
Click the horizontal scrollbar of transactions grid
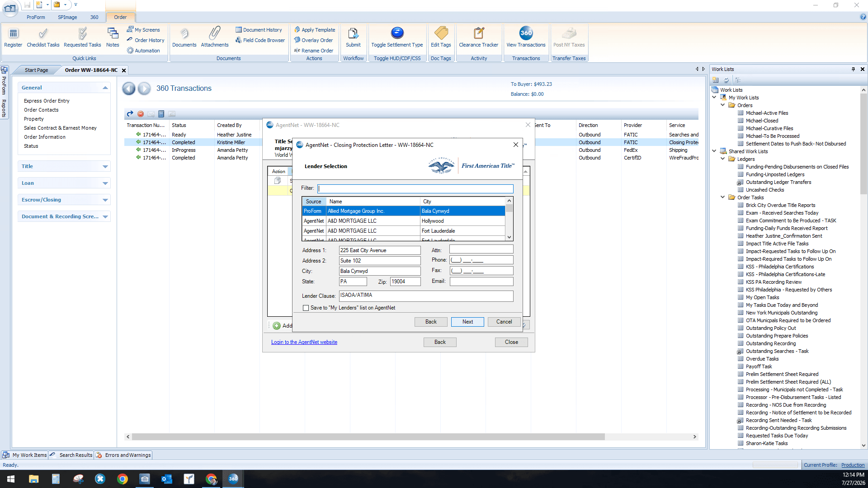368,436
